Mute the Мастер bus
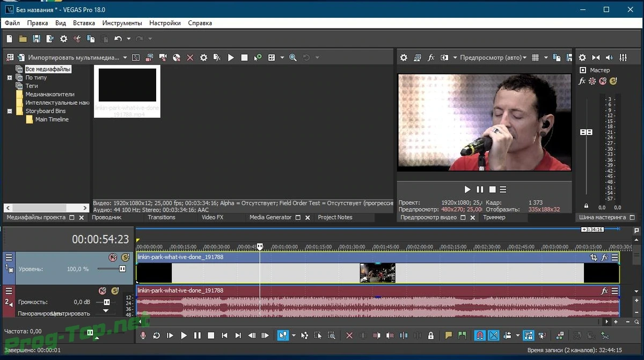This screenshot has height=360, width=644. 603,81
